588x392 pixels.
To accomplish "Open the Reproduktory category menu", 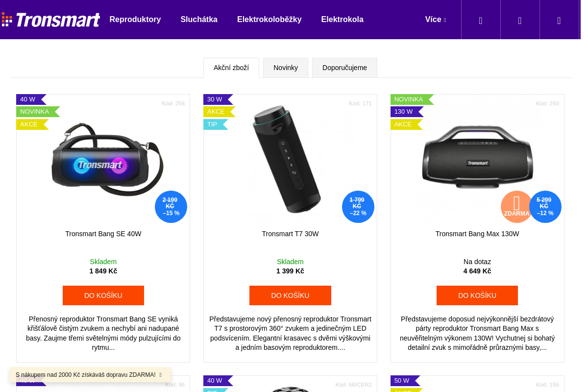I will tap(135, 20).
